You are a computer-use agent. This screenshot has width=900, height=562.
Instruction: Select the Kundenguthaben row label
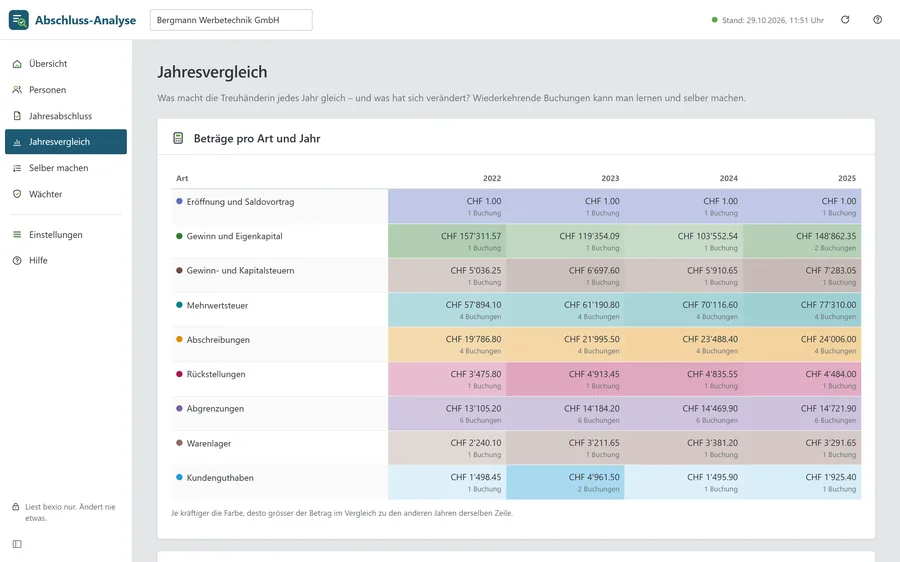pos(220,478)
